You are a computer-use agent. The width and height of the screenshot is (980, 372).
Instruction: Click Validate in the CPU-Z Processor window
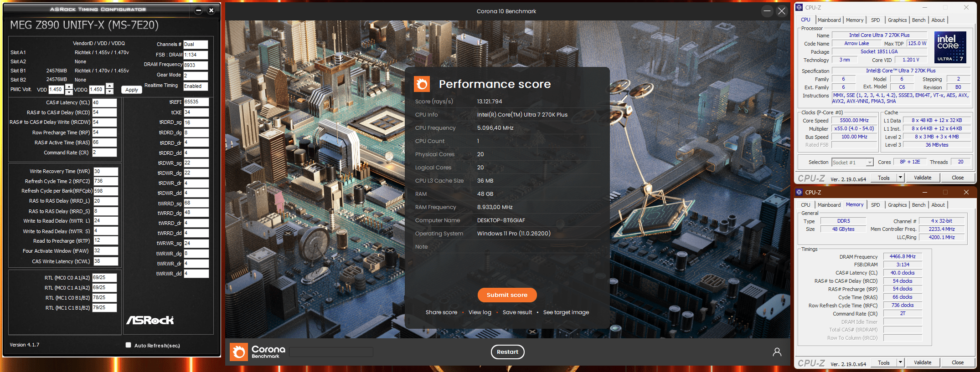[923, 178]
